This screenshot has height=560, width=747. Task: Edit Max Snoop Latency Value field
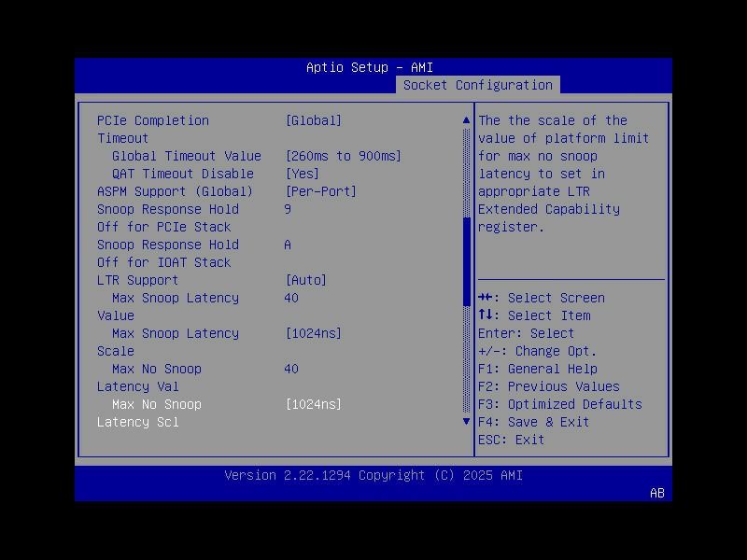coord(290,298)
